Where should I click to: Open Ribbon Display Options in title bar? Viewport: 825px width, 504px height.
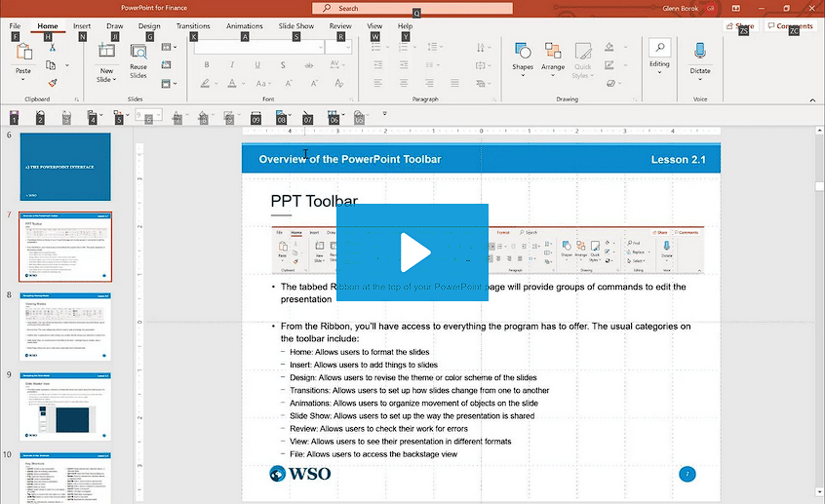735,8
